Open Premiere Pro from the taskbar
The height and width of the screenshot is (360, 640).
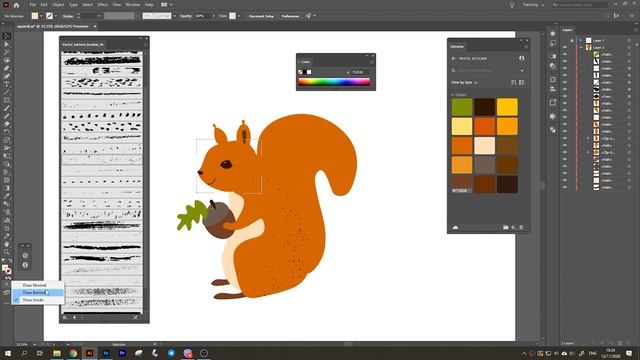pyautogui.click(x=122, y=353)
